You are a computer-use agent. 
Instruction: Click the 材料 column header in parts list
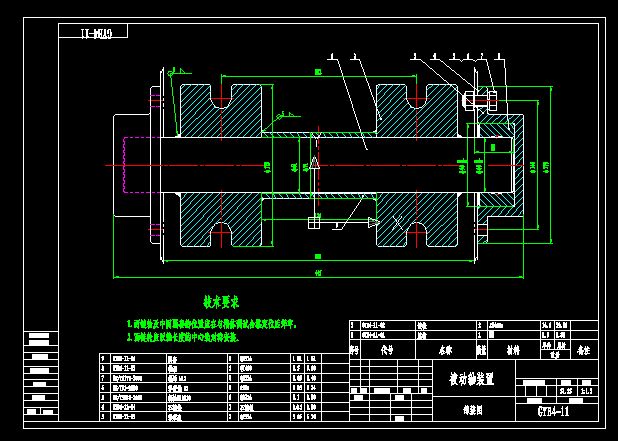[x=513, y=350]
